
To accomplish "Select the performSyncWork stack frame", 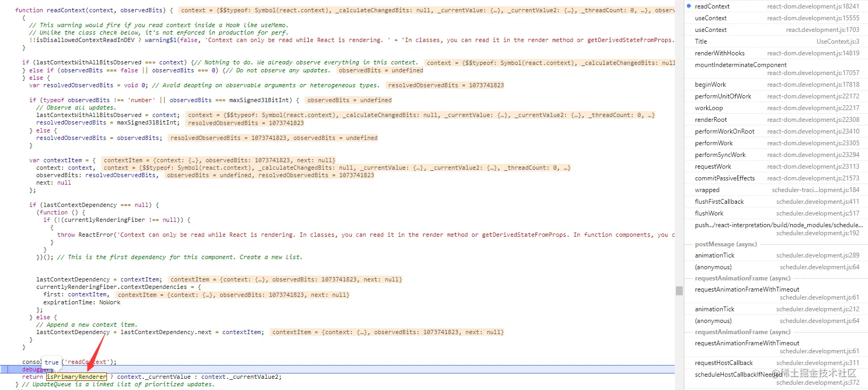I will tap(776, 155).
